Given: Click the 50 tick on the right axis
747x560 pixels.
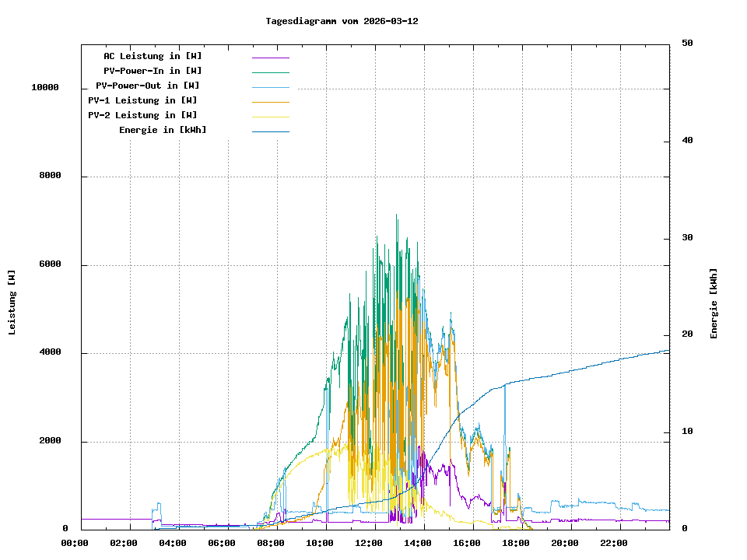Looking at the screenshot, I should click(x=687, y=43).
